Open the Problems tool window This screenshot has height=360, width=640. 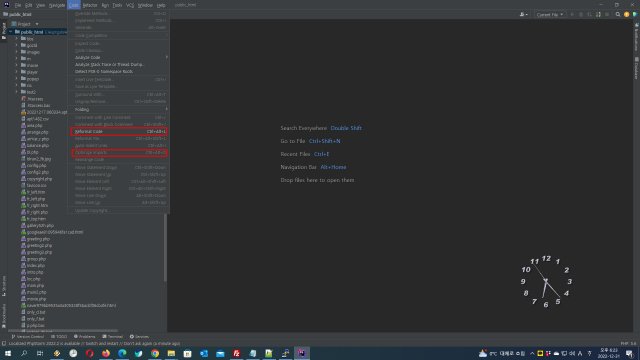[84, 336]
